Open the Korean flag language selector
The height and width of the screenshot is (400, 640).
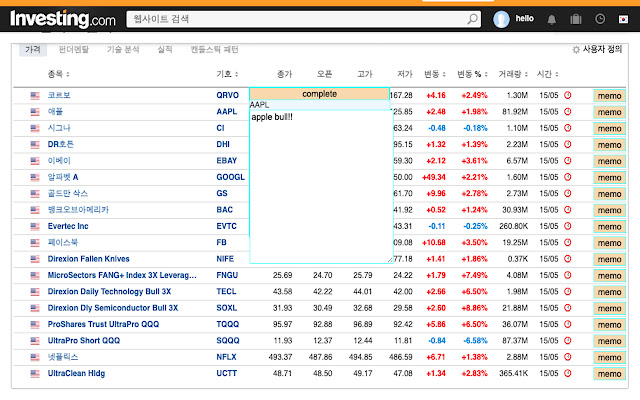point(623,19)
